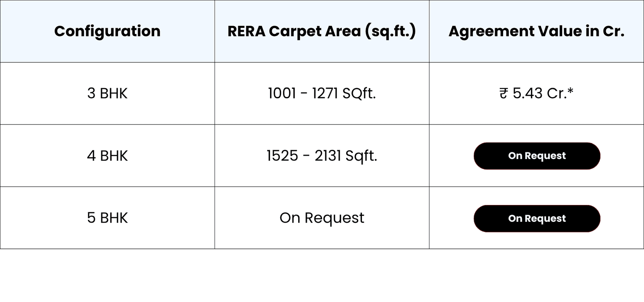Screen dimensions: 644x302
Task: Click the On Request text under carpet area
Action: (322, 218)
